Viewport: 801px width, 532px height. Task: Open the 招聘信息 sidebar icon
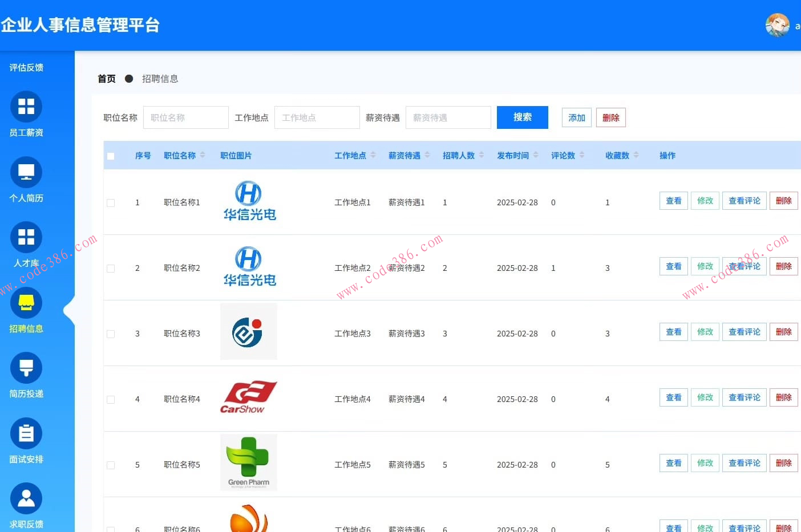point(26,302)
